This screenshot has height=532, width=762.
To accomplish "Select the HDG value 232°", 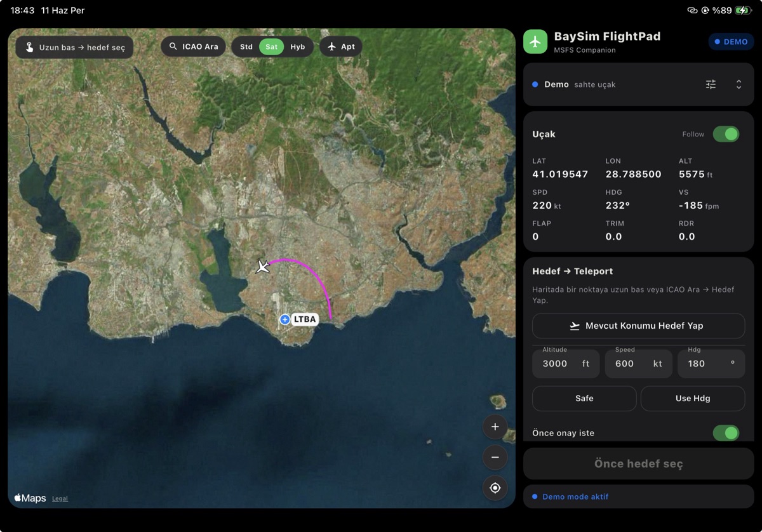I will 617,205.
